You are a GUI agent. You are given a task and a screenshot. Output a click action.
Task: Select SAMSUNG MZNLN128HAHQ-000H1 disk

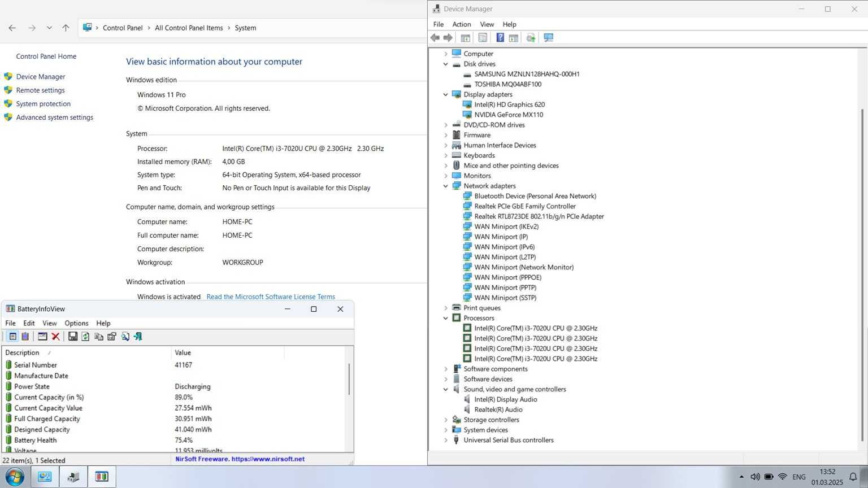click(x=527, y=74)
